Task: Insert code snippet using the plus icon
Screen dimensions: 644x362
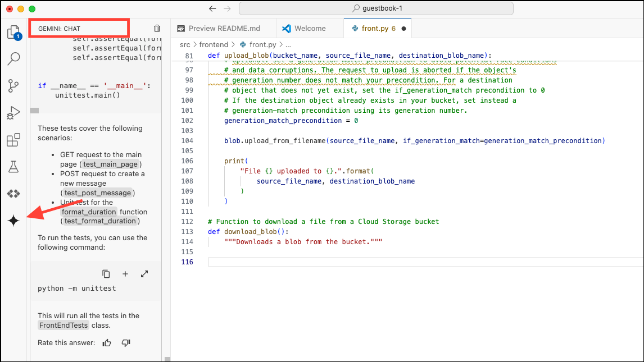Action: click(125, 274)
